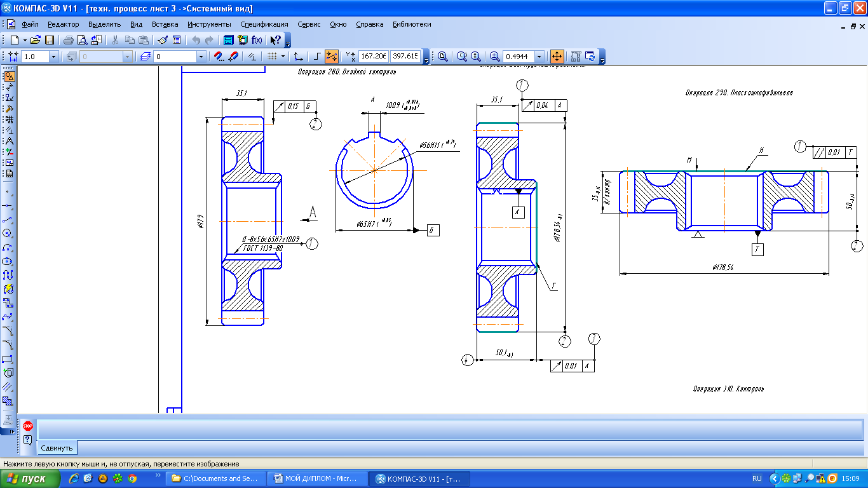Select the Ellipse drawing tool

point(8,261)
